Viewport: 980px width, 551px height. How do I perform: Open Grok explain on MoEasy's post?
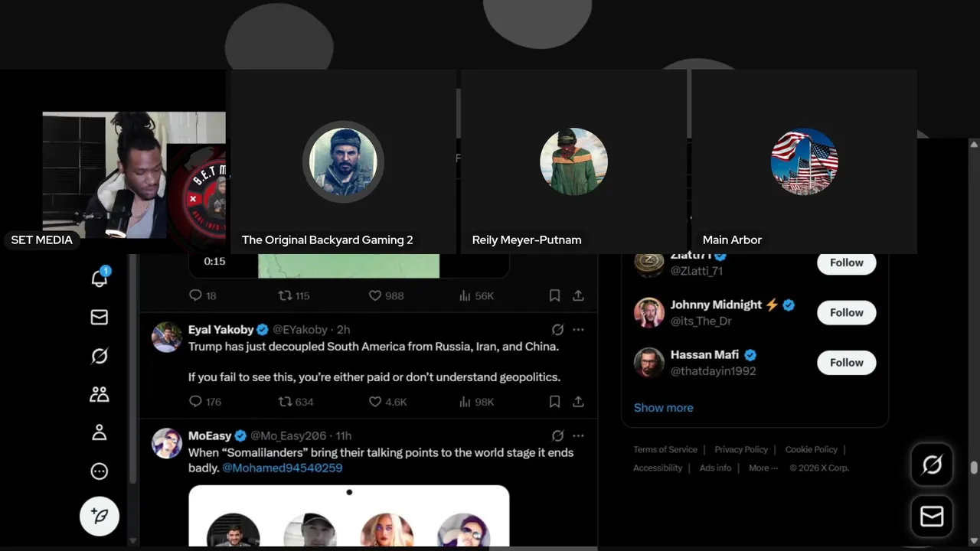(x=557, y=435)
